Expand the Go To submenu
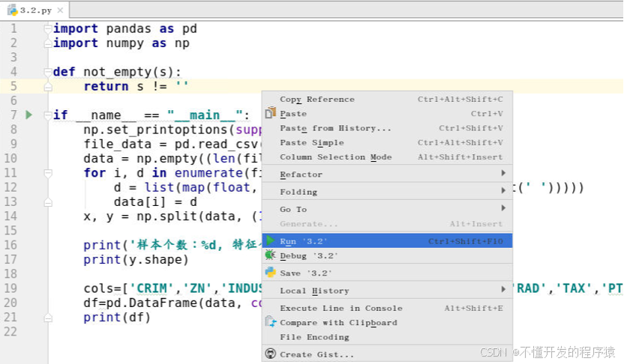Viewport: 624px width, 364px height. point(387,209)
